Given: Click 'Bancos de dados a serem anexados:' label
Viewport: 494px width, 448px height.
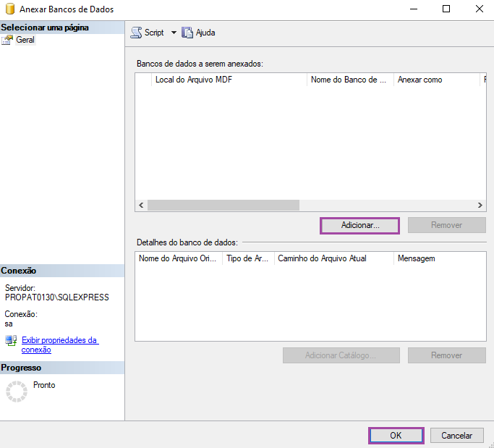Looking at the screenshot, I should click(200, 64).
